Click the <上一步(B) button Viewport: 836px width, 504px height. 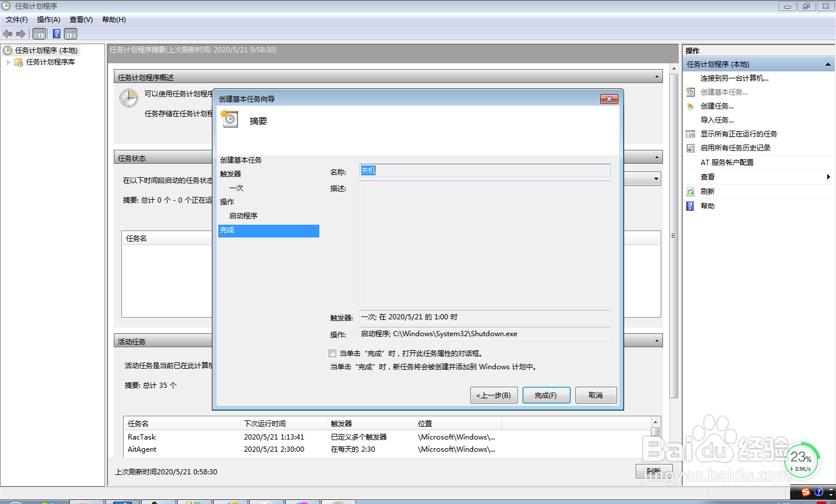493,395
